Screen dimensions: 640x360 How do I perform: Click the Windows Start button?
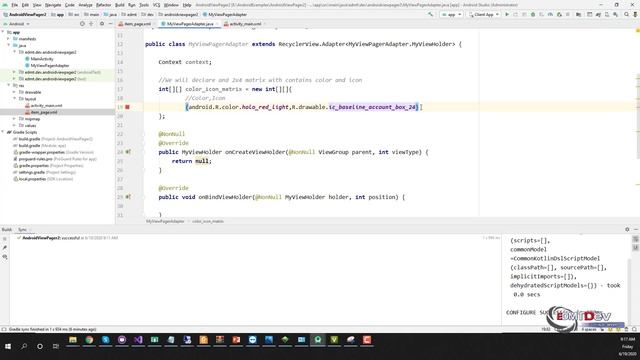pyautogui.click(x=8, y=346)
